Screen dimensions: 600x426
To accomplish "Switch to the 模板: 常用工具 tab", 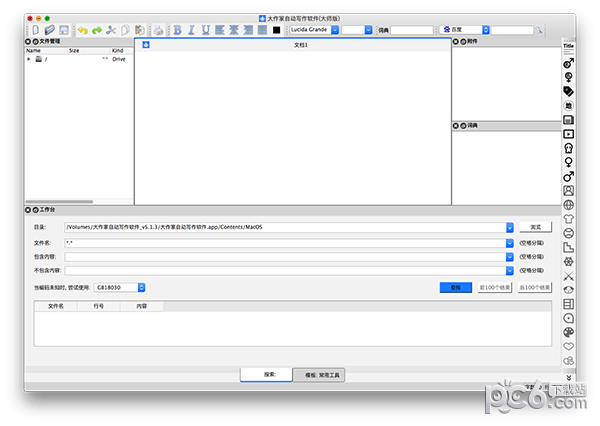I will coord(323,374).
